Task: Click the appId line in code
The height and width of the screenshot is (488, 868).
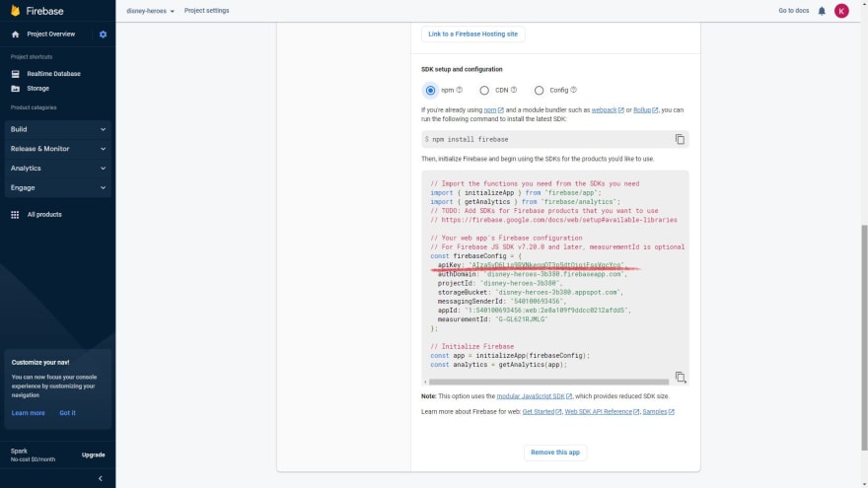Action: [535, 311]
